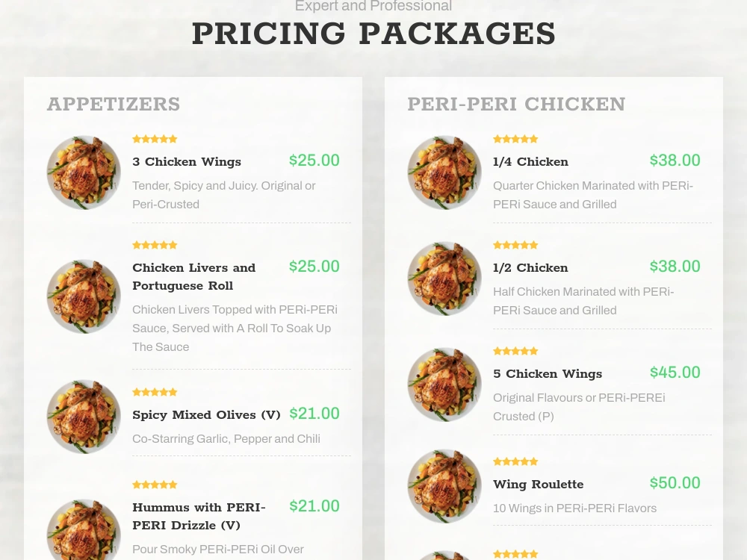The width and height of the screenshot is (747, 560).
Task: Open the 3 Chicken Wings dish image
Action: 84,172
